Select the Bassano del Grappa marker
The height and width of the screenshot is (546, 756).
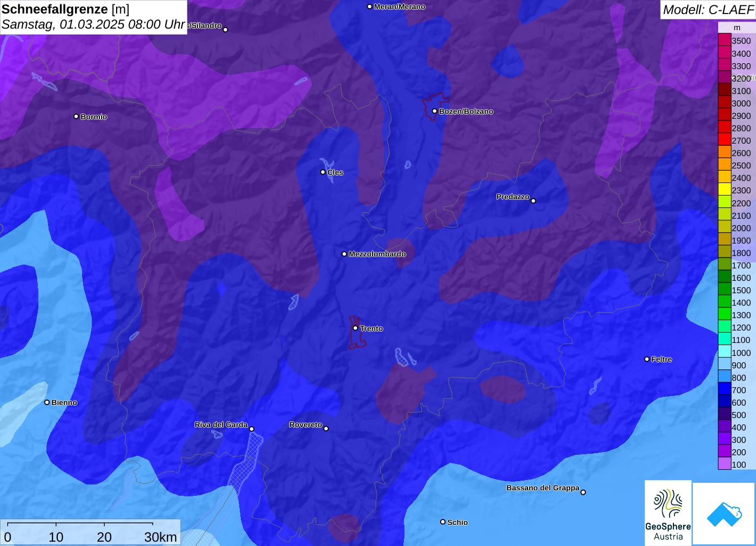click(583, 492)
